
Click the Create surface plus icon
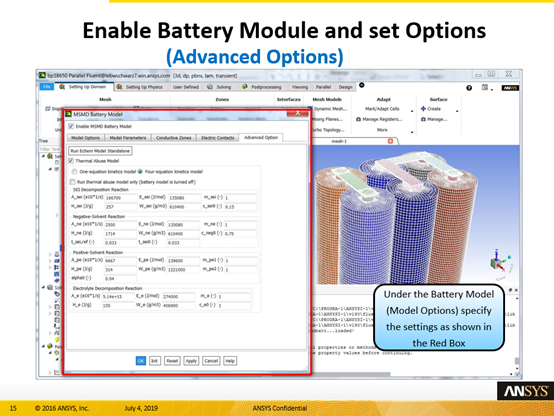pyautogui.click(x=423, y=109)
